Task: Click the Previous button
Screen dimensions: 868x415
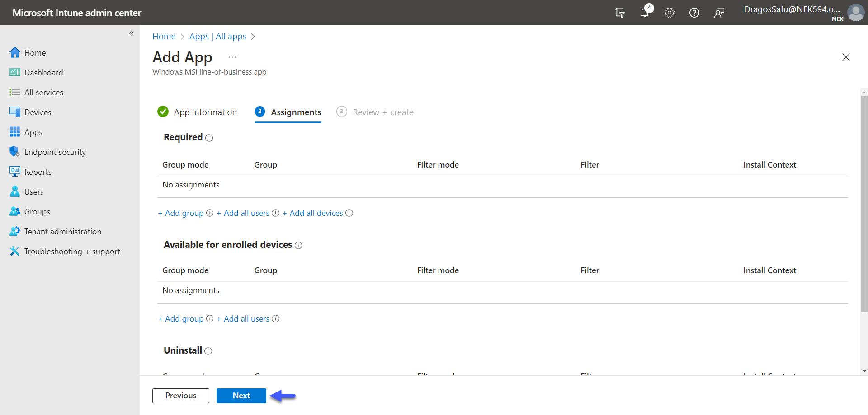Action: click(181, 396)
